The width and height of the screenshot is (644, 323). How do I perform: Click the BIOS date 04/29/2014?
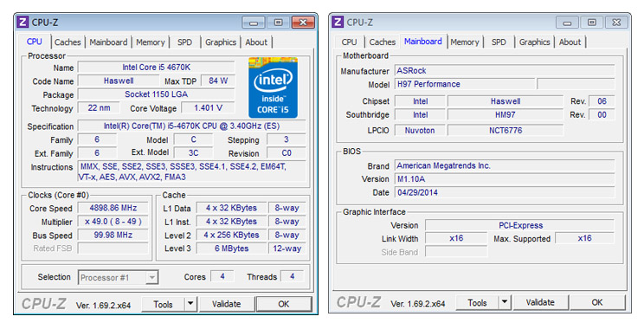pos(505,192)
